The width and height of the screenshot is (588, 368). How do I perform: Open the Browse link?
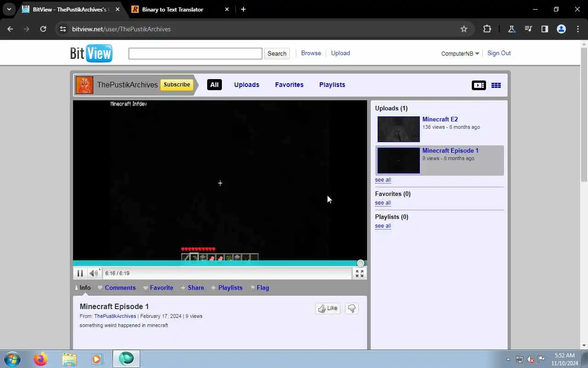311,53
